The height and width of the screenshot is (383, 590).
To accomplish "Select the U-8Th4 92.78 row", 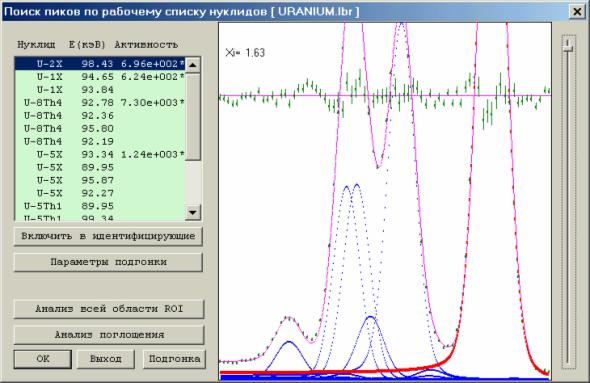I will 100,102.
